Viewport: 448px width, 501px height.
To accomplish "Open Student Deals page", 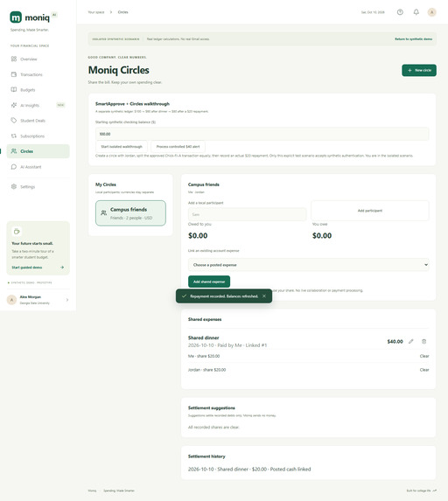I will click(38, 121).
